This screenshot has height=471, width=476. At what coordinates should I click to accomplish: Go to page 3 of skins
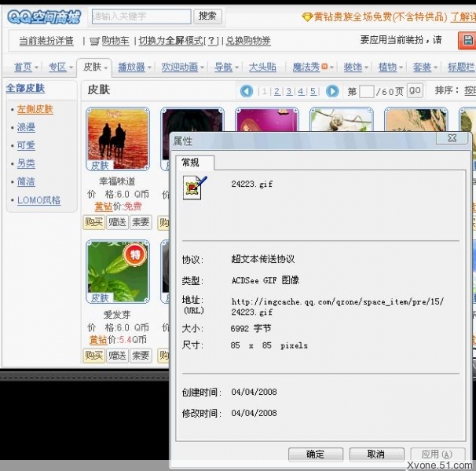(289, 91)
